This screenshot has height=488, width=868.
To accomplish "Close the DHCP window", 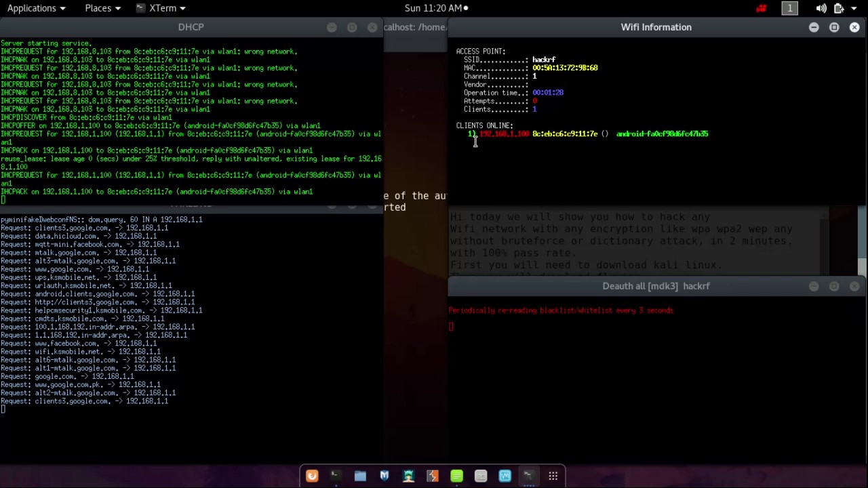I will (x=372, y=27).
